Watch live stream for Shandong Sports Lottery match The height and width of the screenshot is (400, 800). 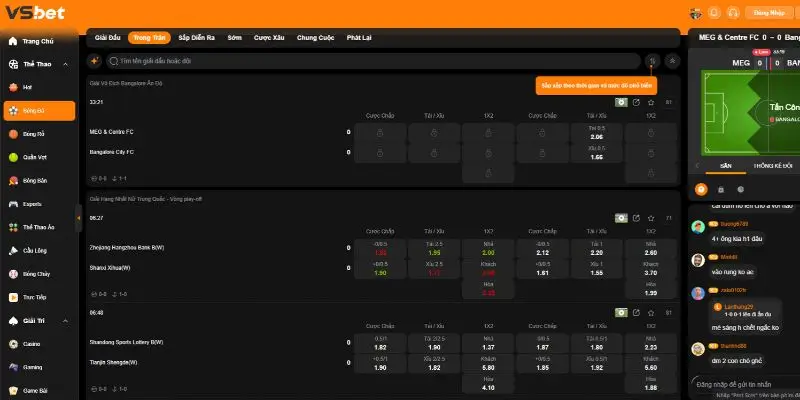(621, 313)
